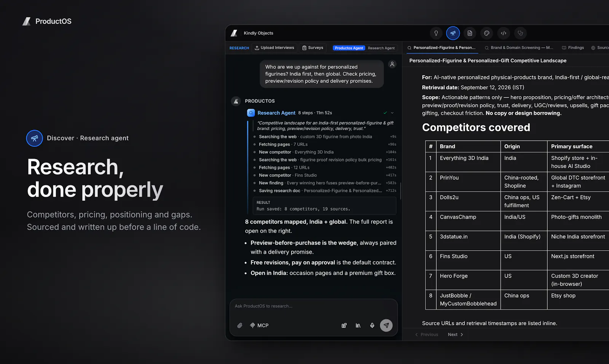Open the palette design stage icon
609x364 pixels.
(486, 33)
